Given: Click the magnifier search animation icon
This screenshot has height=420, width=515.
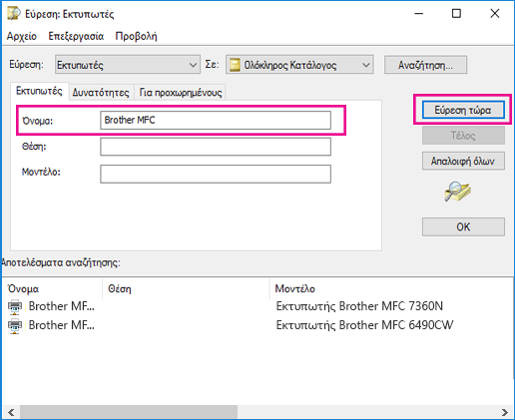Looking at the screenshot, I should [457, 192].
